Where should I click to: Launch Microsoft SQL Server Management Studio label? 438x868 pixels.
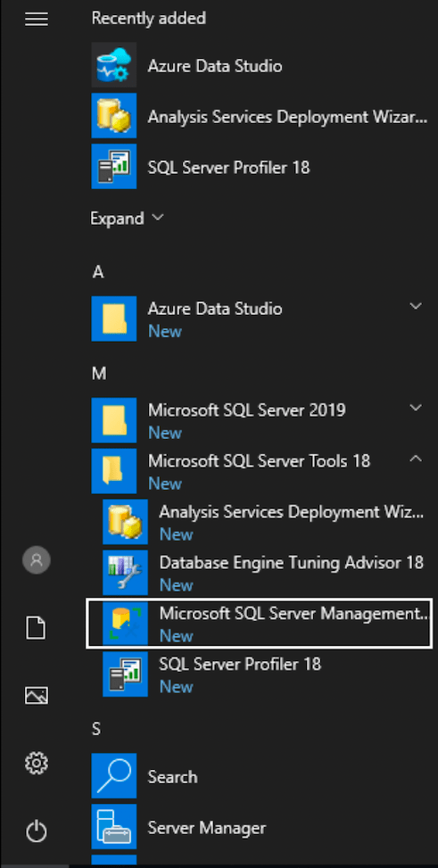point(294,614)
